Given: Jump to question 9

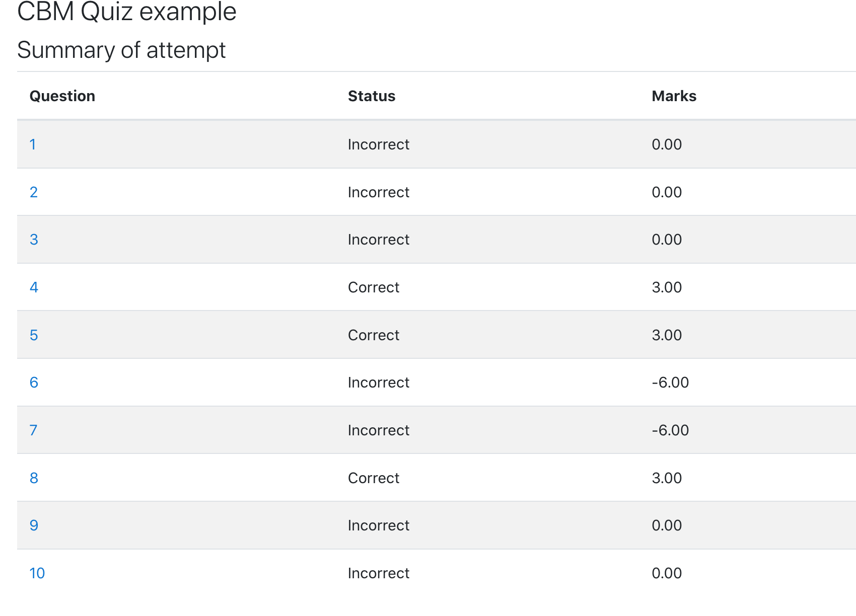Looking at the screenshot, I should pos(34,525).
